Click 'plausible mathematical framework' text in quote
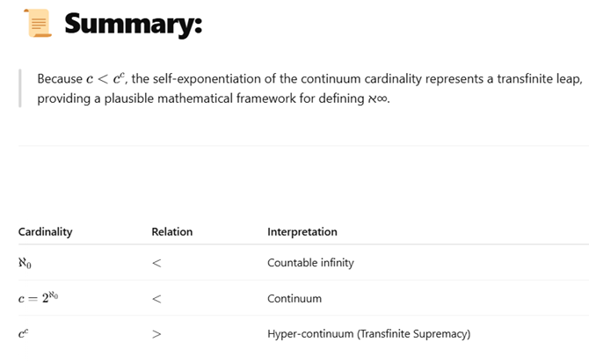The image size is (589, 364). (x=200, y=98)
